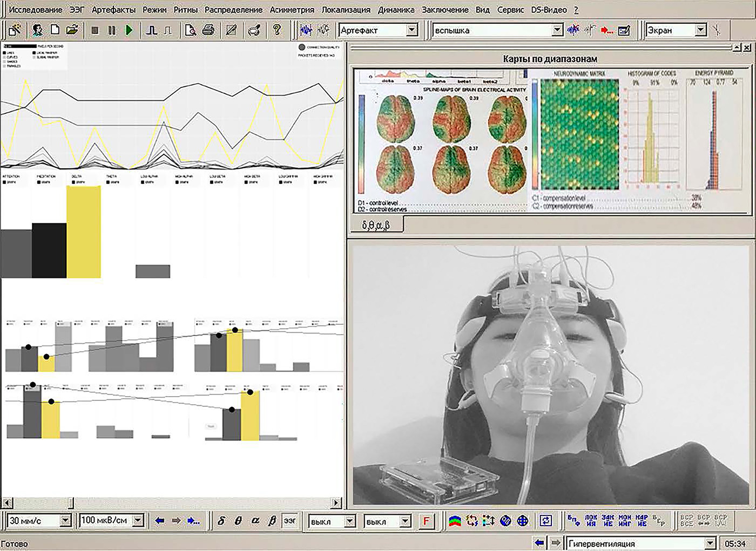Click the brush tool icon
The height and width of the screenshot is (551, 756).
click(254, 30)
